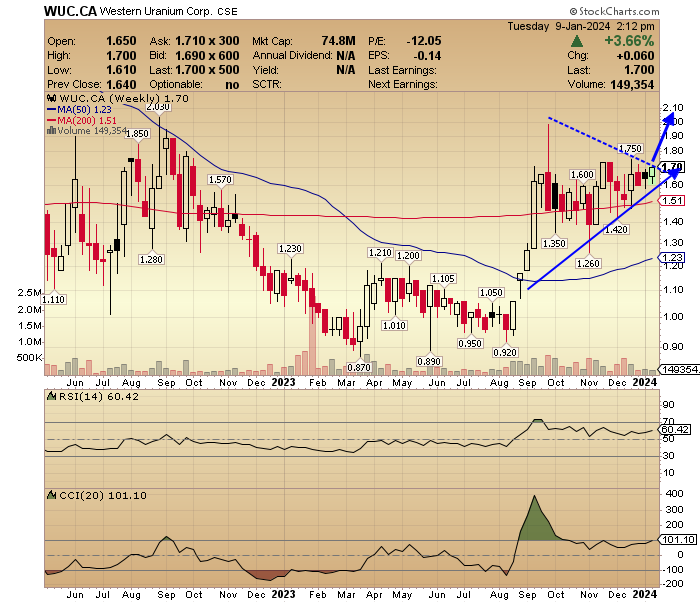This screenshot has width=700, height=603.
Task: Click the candlestick icon beside WUC.CA (Weekly)
Action: coord(51,98)
